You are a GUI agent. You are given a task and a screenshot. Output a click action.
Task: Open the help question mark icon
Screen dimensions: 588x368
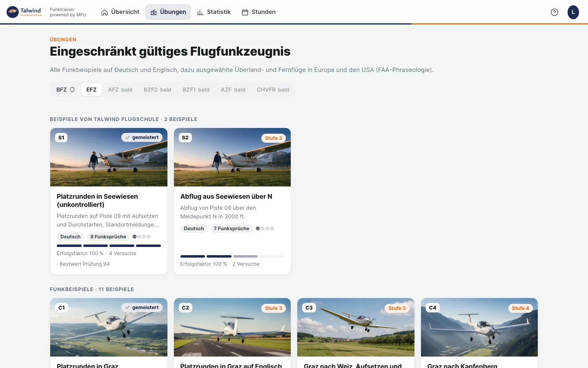555,12
